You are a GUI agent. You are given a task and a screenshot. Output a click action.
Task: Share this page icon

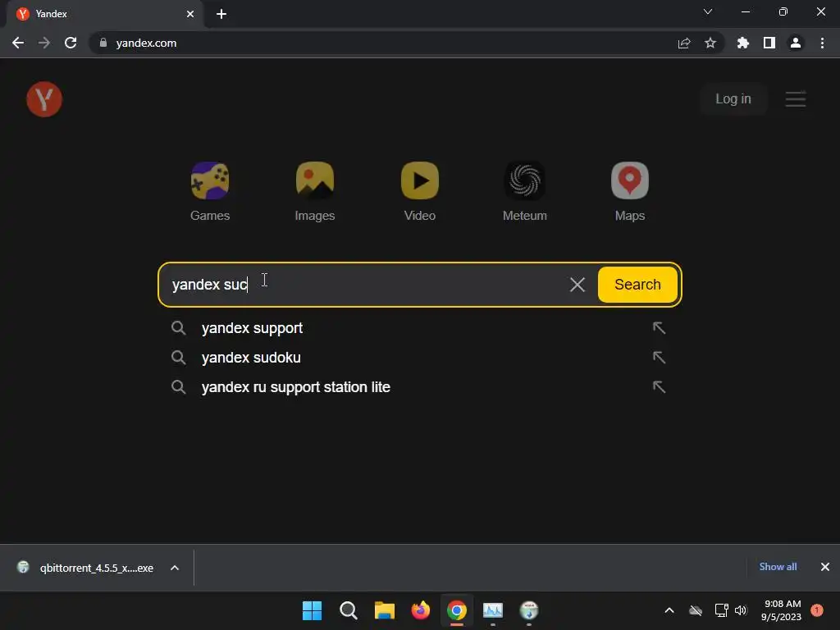tap(684, 43)
